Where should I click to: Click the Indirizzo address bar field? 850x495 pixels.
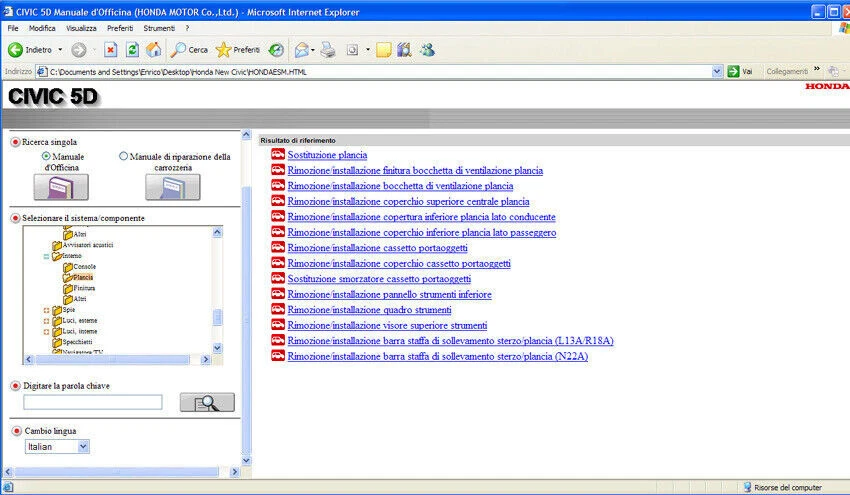tap(379, 72)
